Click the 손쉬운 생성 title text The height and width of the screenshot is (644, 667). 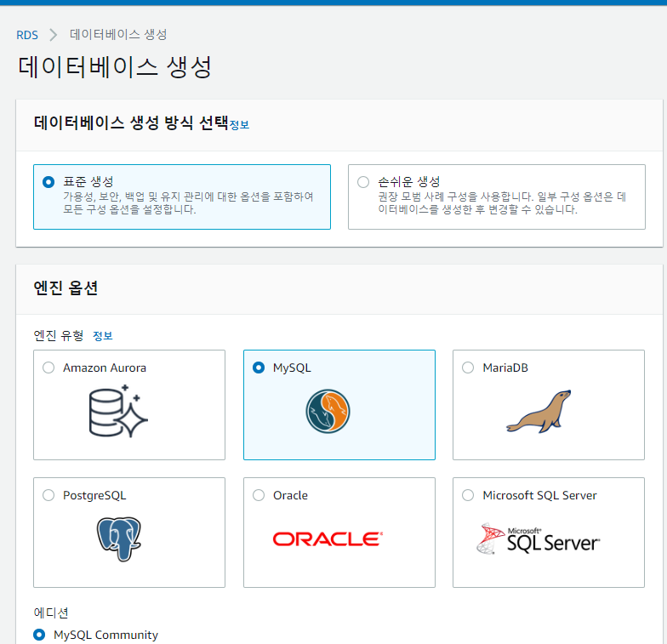408,182
